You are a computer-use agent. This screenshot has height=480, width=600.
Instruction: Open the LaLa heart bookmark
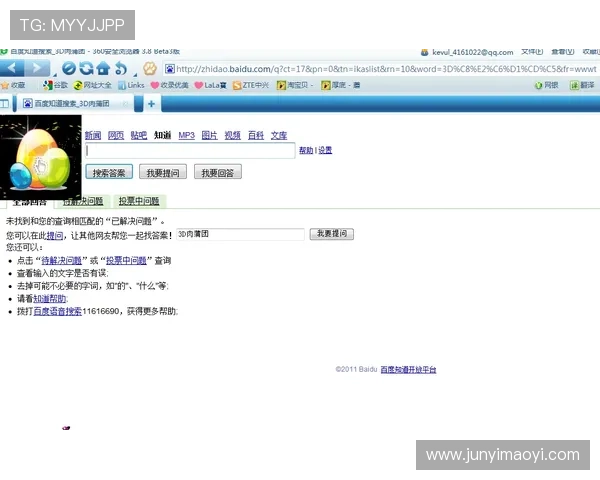tap(210, 85)
